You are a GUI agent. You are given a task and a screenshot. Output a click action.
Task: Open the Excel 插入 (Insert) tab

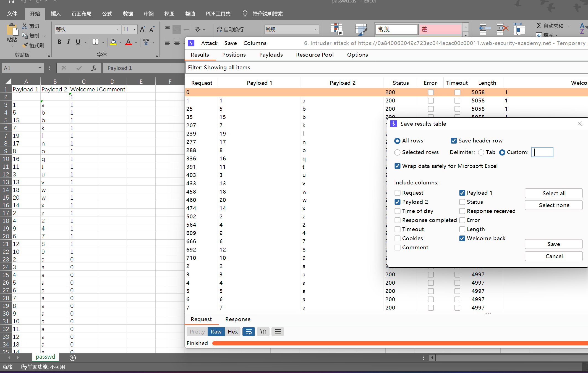[x=56, y=14]
